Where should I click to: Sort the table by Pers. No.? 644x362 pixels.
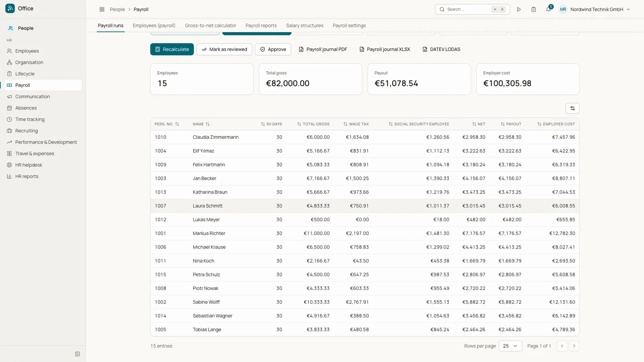[x=167, y=124]
